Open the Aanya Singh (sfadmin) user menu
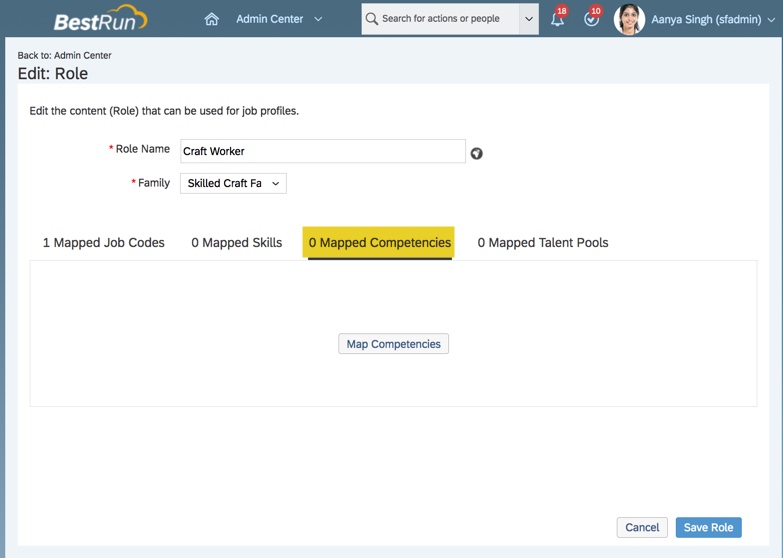783x558 pixels. click(713, 19)
